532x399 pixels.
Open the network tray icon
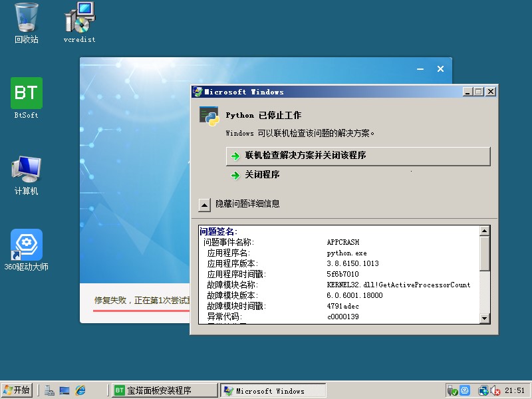coord(483,391)
